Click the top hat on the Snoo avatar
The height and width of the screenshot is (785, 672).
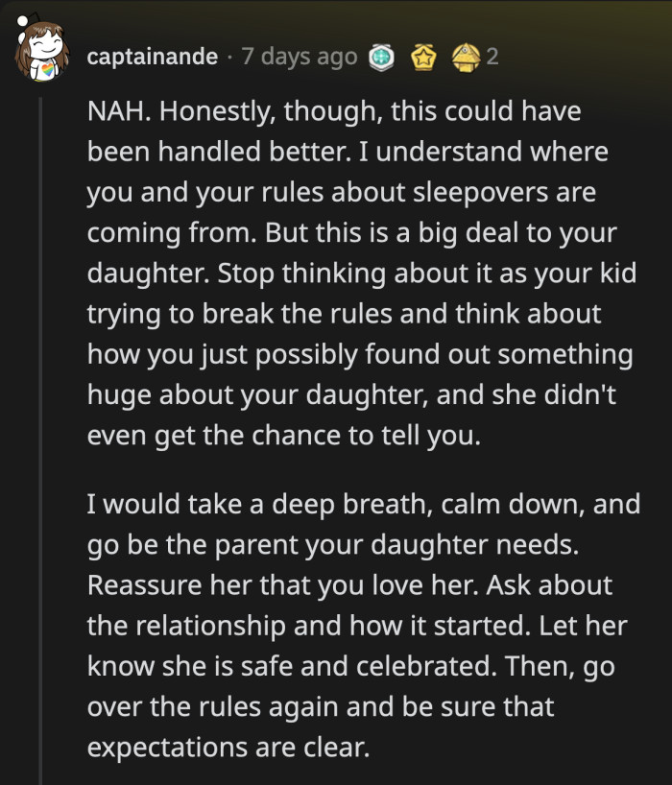pyautogui.click(x=36, y=17)
